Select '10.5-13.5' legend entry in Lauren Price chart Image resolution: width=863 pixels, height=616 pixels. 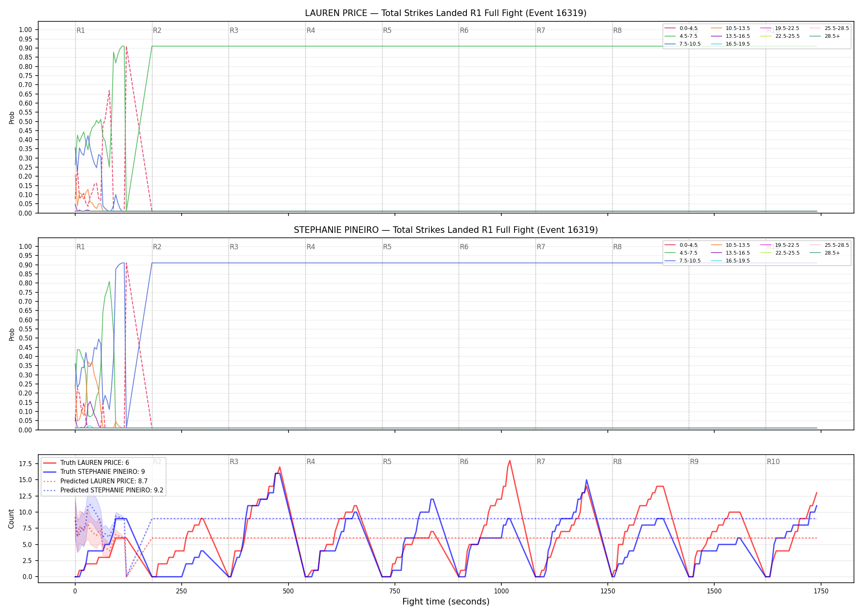730,28
